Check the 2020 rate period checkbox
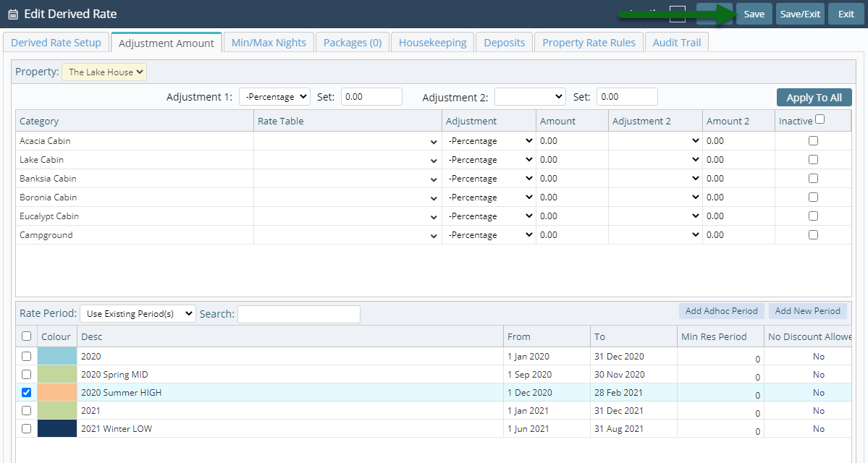This screenshot has width=868, height=463. click(x=26, y=356)
